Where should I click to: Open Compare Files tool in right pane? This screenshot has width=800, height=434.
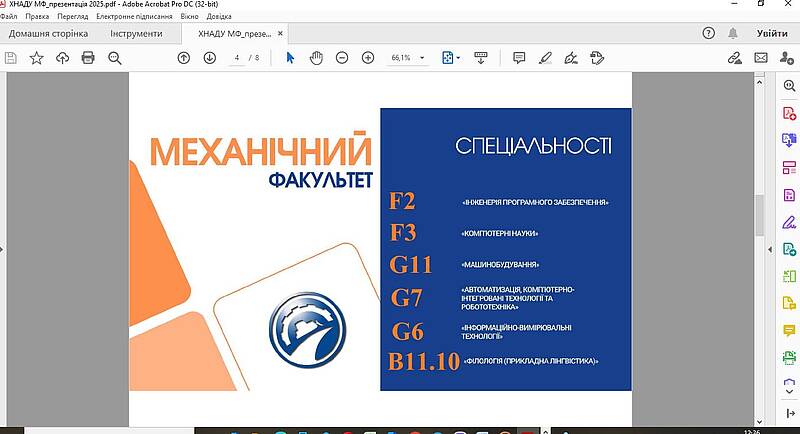(x=789, y=276)
